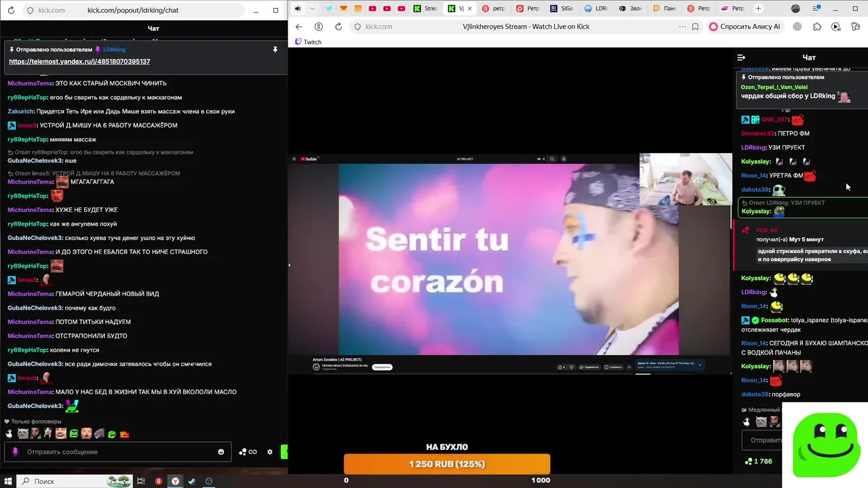Screen dimensions: 868x488
Task: Click the streamer webcam thumbnail
Action: pyautogui.click(x=686, y=179)
